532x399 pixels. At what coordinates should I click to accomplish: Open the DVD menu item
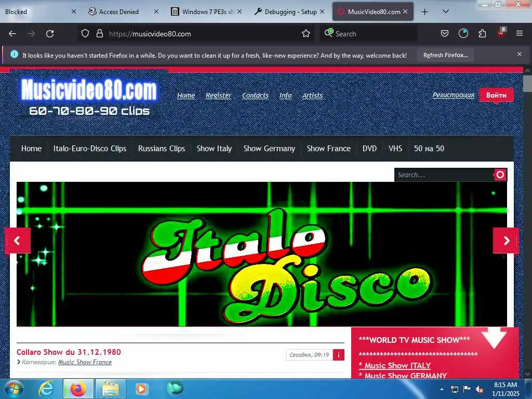[369, 149]
